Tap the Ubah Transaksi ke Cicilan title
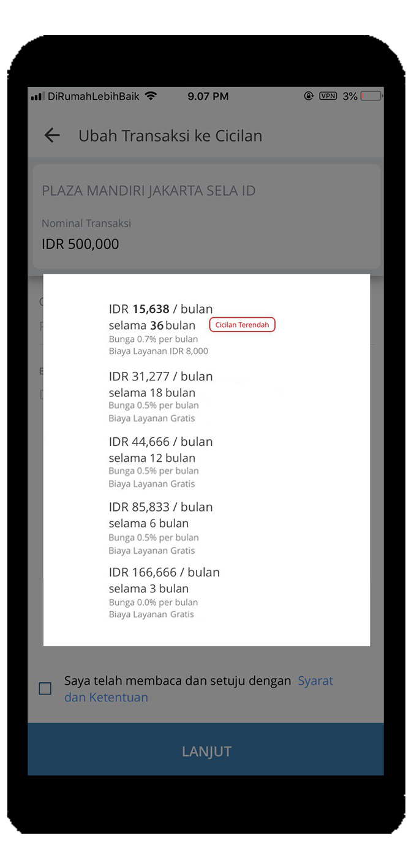The width and height of the screenshot is (414, 868). 170,135
